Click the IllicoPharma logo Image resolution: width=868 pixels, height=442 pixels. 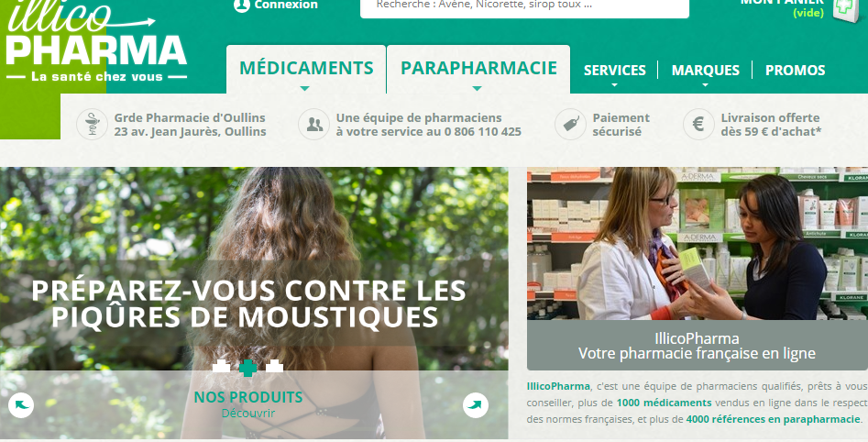click(x=96, y=41)
